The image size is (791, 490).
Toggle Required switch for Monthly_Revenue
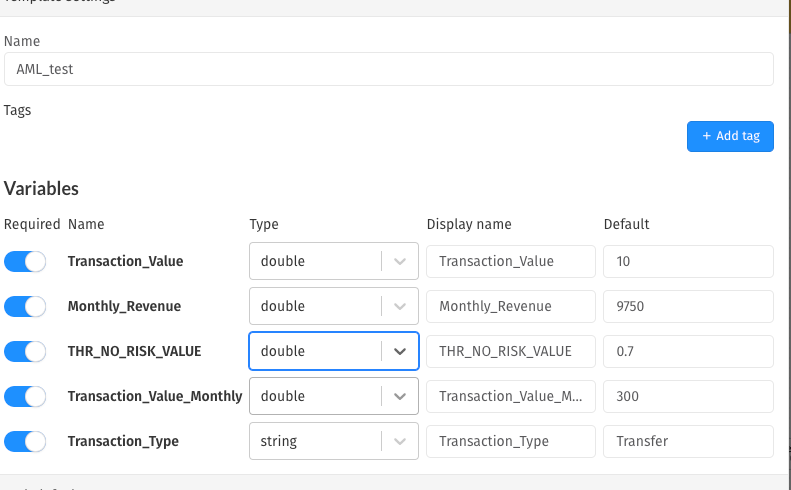point(25,306)
